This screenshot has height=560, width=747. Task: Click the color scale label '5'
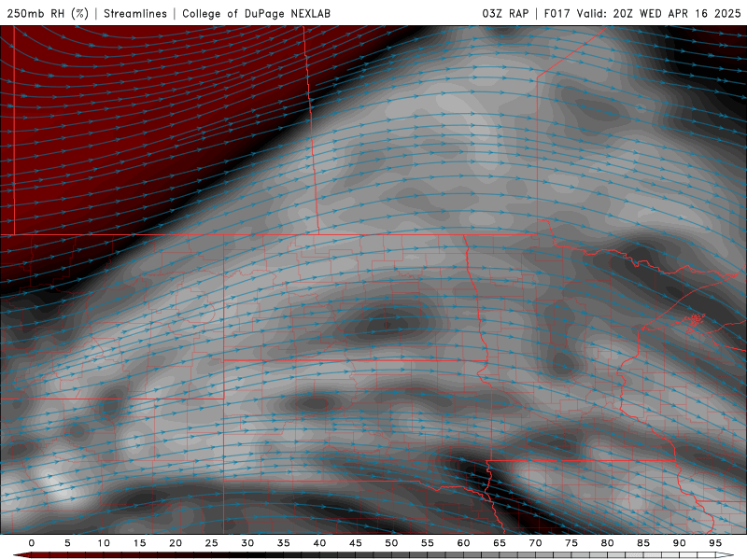click(67, 543)
